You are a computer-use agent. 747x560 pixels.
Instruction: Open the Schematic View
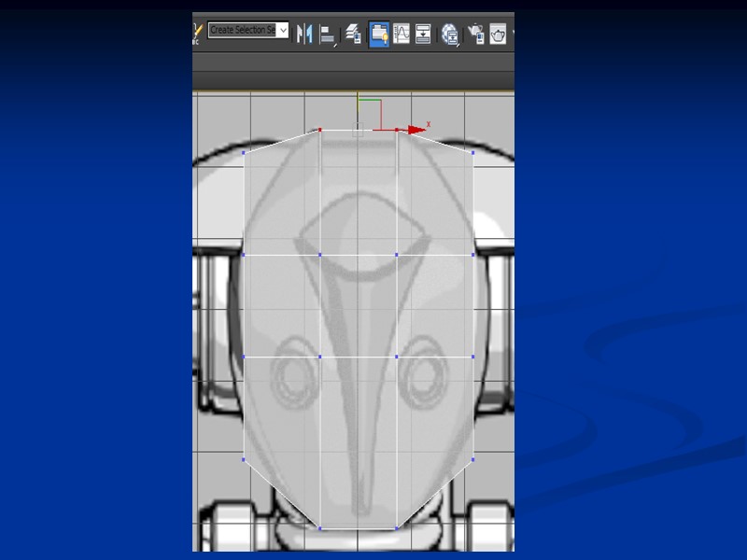(423, 34)
